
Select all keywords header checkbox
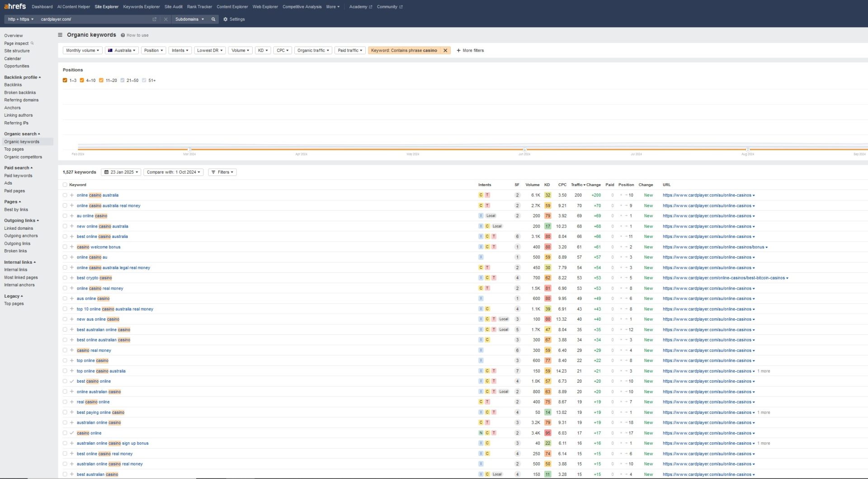65,185
